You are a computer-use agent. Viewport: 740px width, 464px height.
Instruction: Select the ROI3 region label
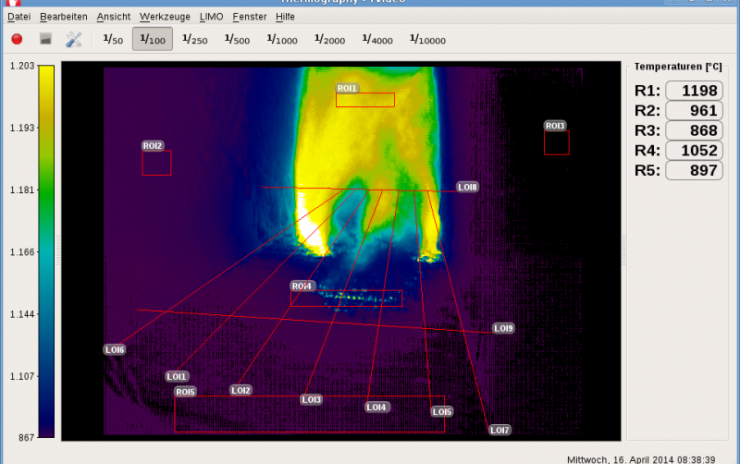click(x=555, y=126)
